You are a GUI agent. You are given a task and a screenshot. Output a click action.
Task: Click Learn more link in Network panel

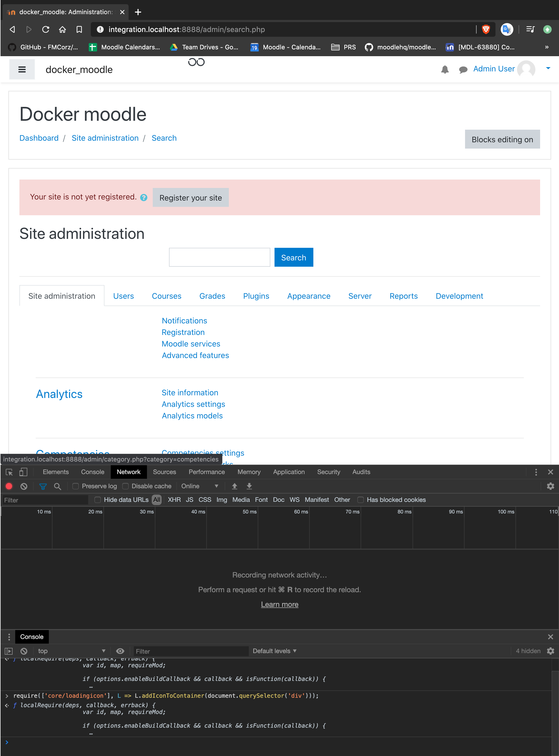pos(279,604)
